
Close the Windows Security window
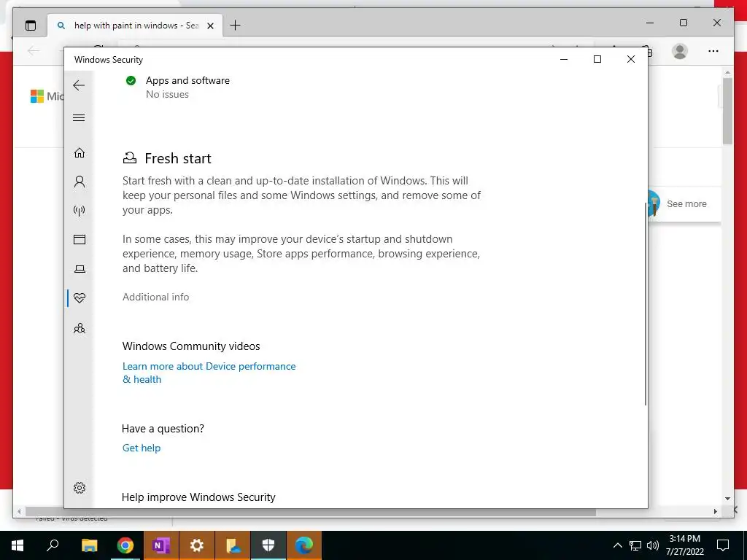click(x=631, y=59)
